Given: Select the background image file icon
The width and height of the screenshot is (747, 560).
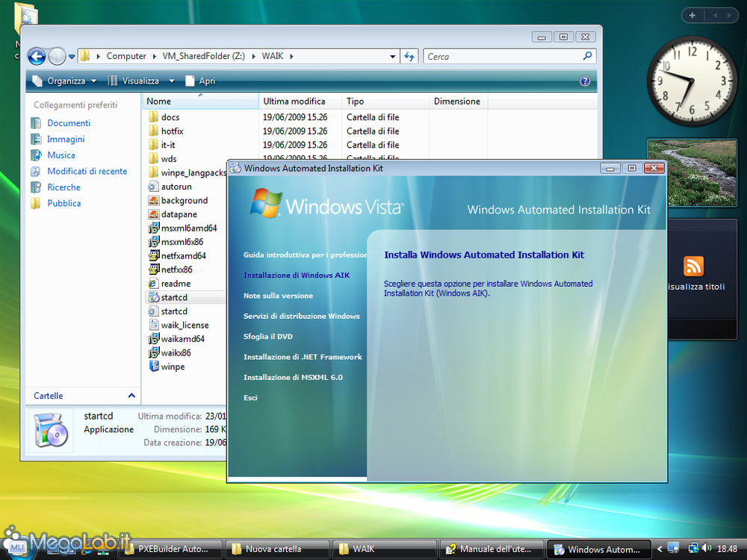Looking at the screenshot, I should pyautogui.click(x=153, y=200).
